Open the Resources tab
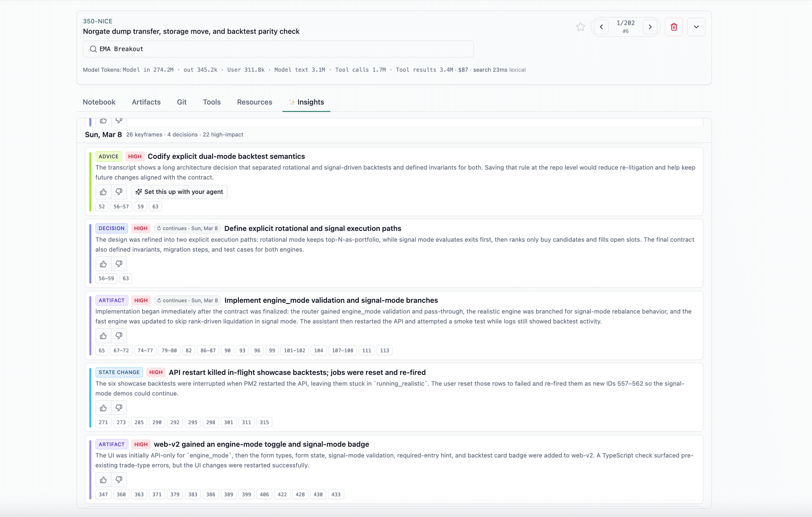The image size is (812, 517). pos(254,102)
